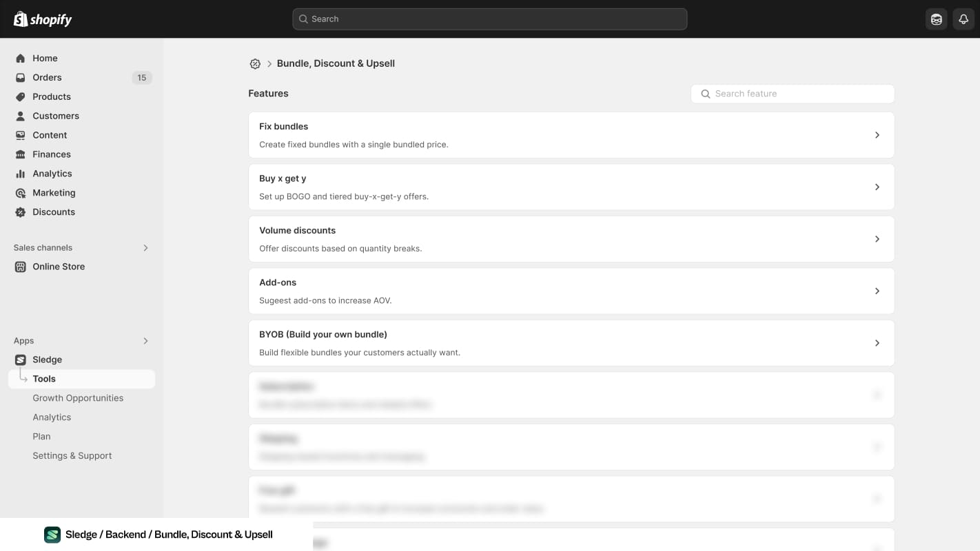Open Marketing page
The height and width of the screenshot is (551, 980).
(x=54, y=194)
